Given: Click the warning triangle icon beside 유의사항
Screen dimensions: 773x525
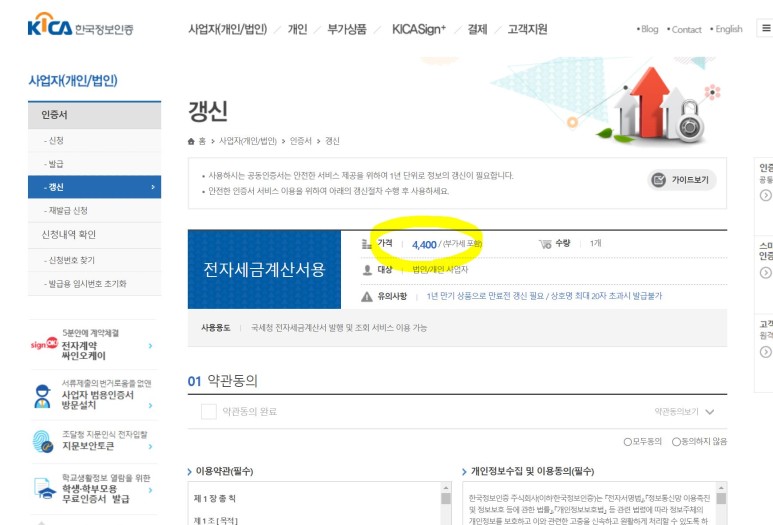Looking at the screenshot, I should click(367, 296).
